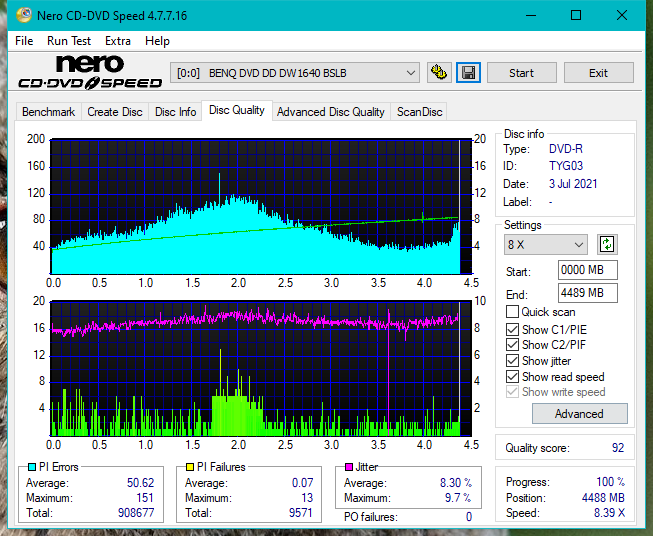Maximize the Nero CD-DVD Speed window
Screen dimensions: 653x536
(x=576, y=15)
